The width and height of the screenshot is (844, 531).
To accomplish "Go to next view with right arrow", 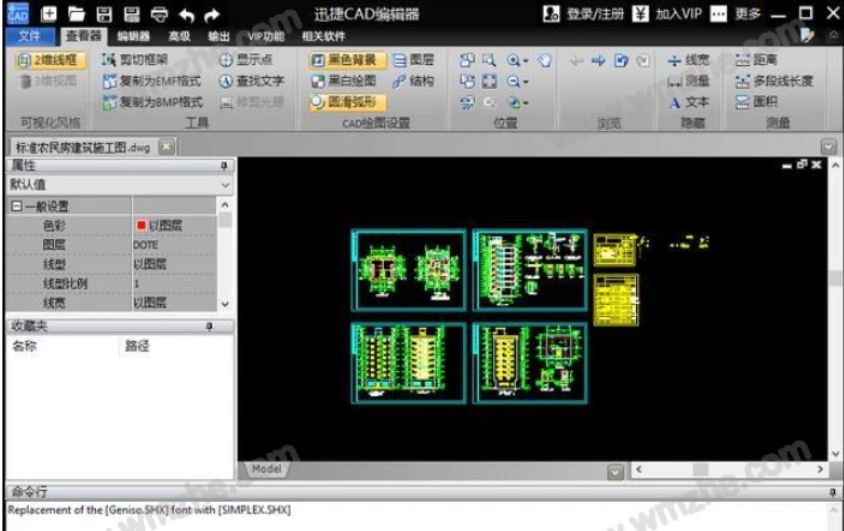I will (599, 60).
